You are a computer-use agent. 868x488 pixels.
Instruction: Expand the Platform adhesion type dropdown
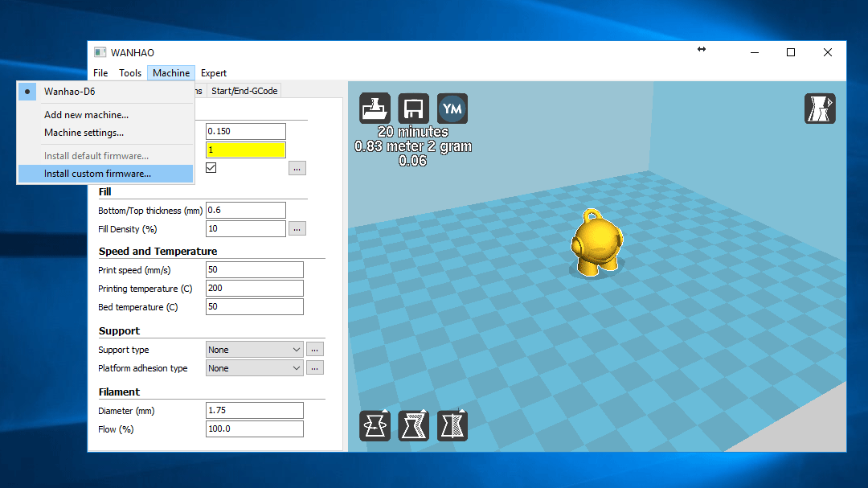254,368
